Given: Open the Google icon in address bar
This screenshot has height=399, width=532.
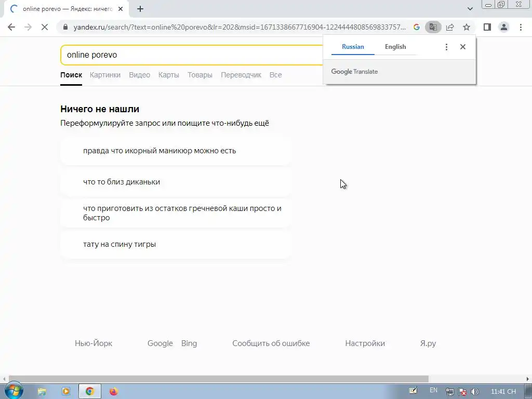Looking at the screenshot, I should (x=417, y=27).
